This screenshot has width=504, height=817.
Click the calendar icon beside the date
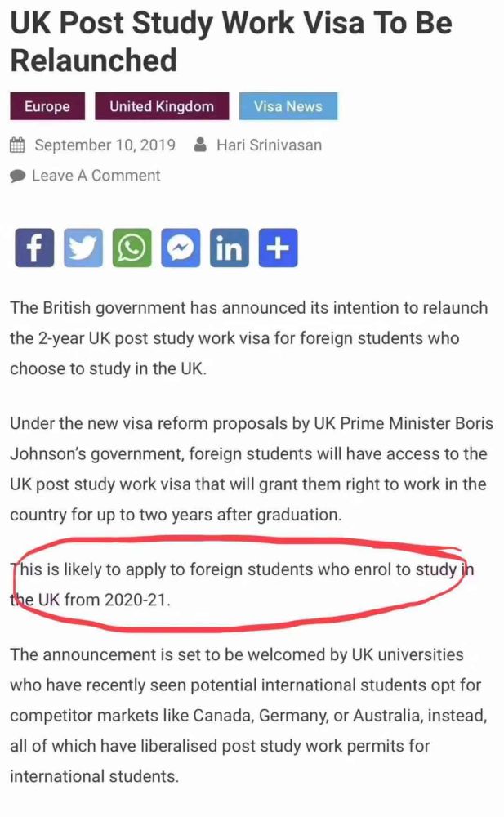click(17, 145)
